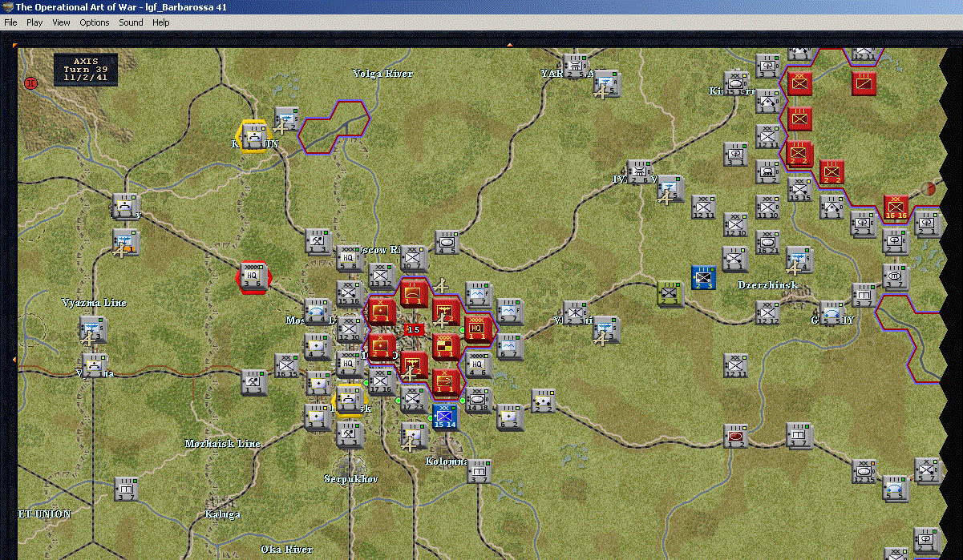Select the 15-16 motorized division

click(x=349, y=293)
